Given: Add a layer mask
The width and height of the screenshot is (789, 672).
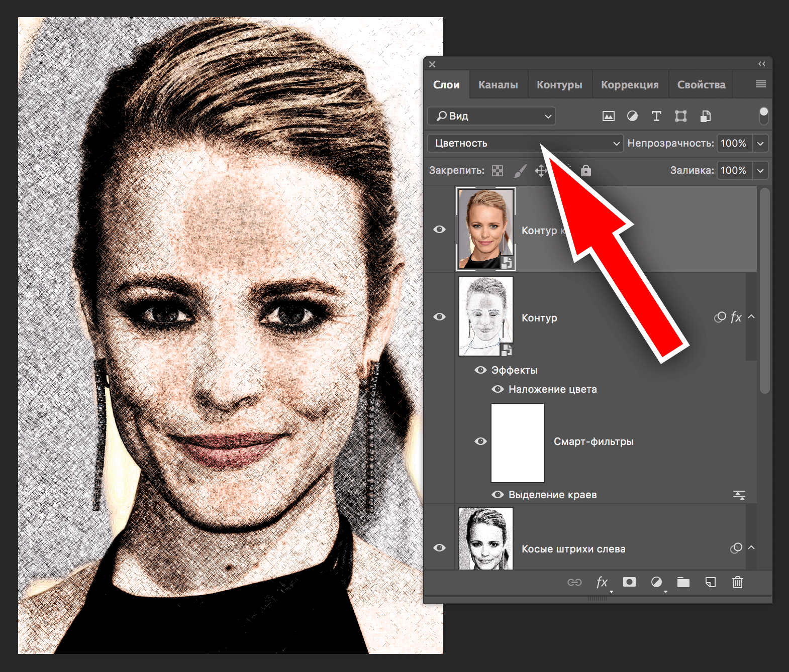Looking at the screenshot, I should tap(629, 582).
